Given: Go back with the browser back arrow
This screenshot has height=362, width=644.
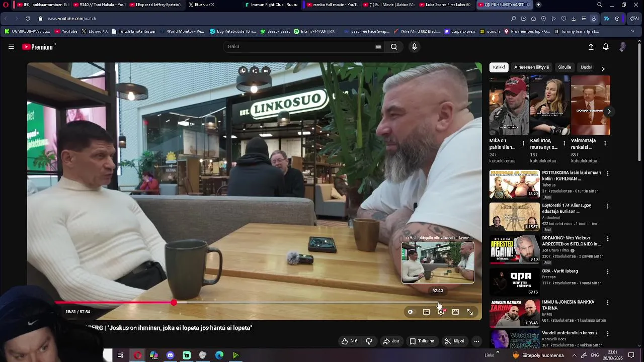Looking at the screenshot, I should pos(6,19).
